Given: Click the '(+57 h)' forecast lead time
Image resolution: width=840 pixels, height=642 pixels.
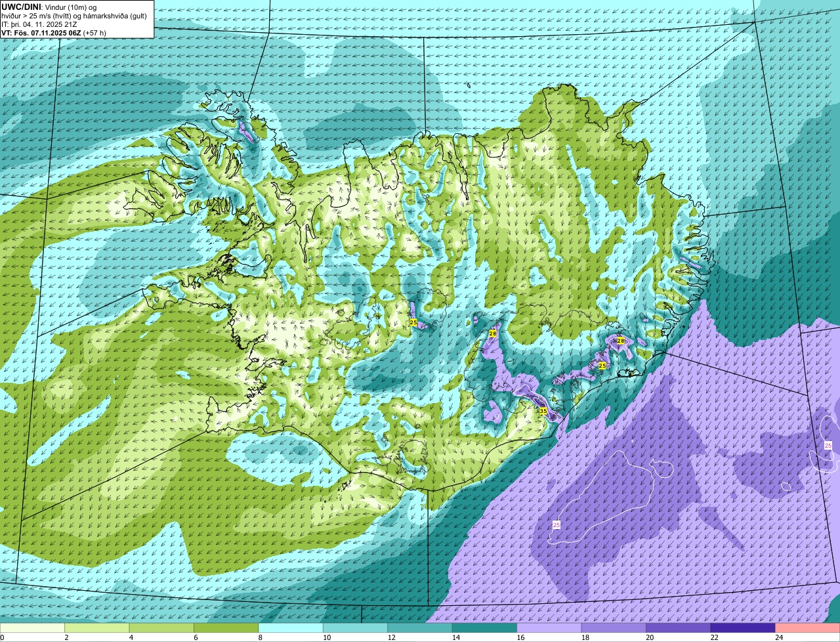Looking at the screenshot, I should (x=94, y=32).
